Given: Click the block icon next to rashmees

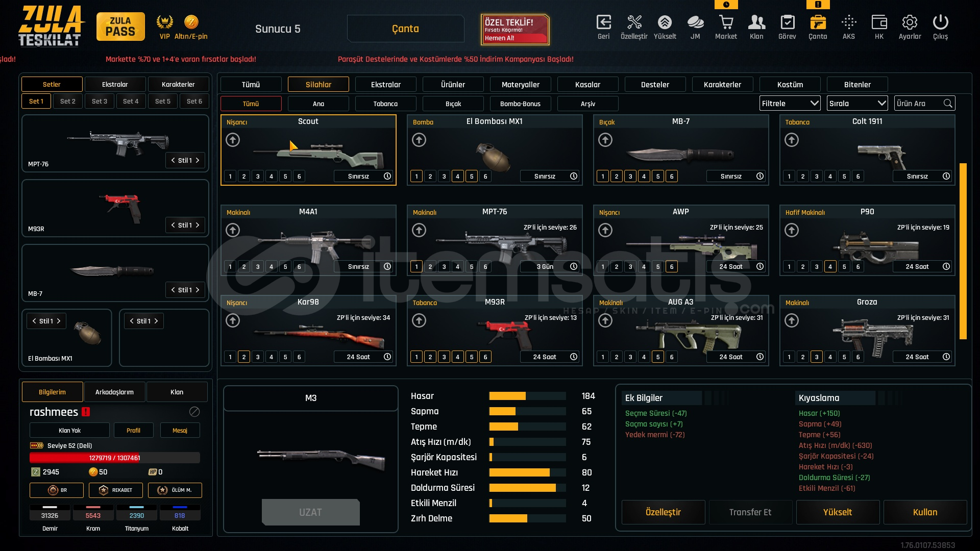Looking at the screenshot, I should coord(194,412).
